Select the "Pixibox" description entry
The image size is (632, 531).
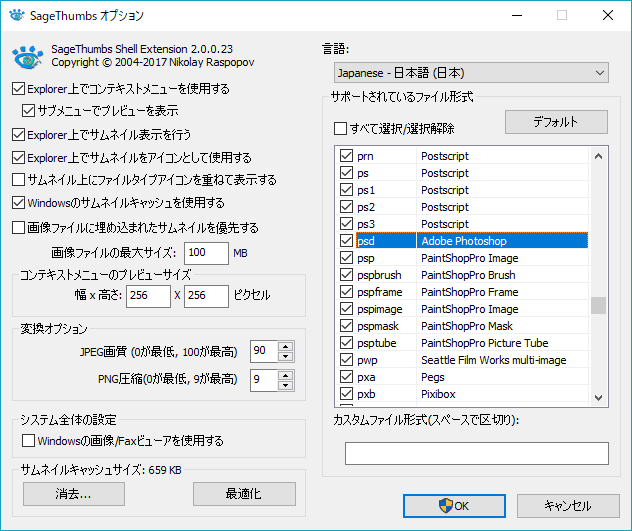point(438,394)
